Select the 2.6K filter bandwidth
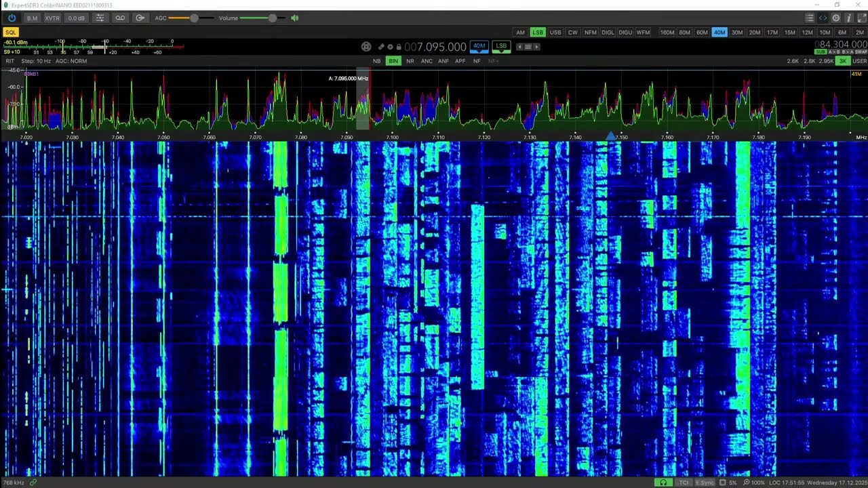Screen dimensions: 868x488 click(x=793, y=61)
